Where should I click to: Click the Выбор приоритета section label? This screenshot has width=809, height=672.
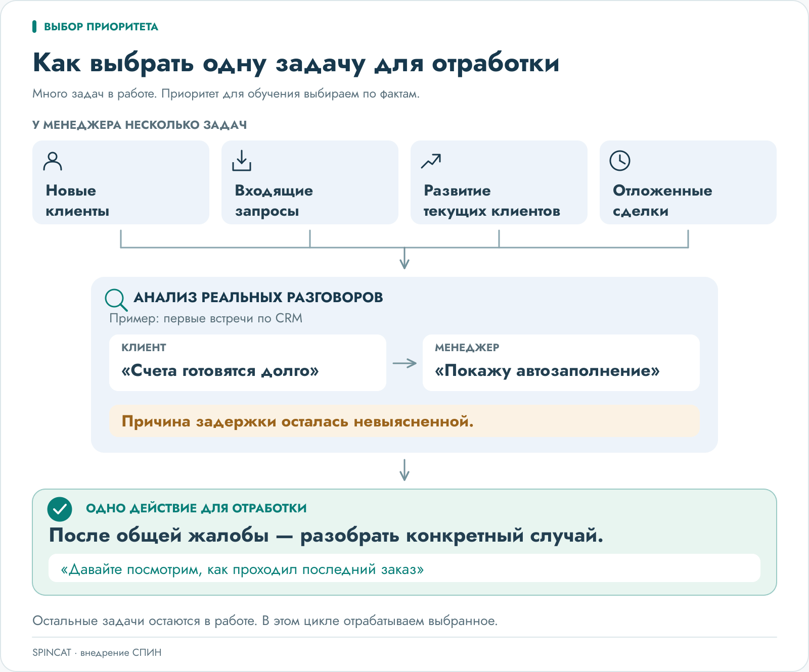[x=101, y=27]
